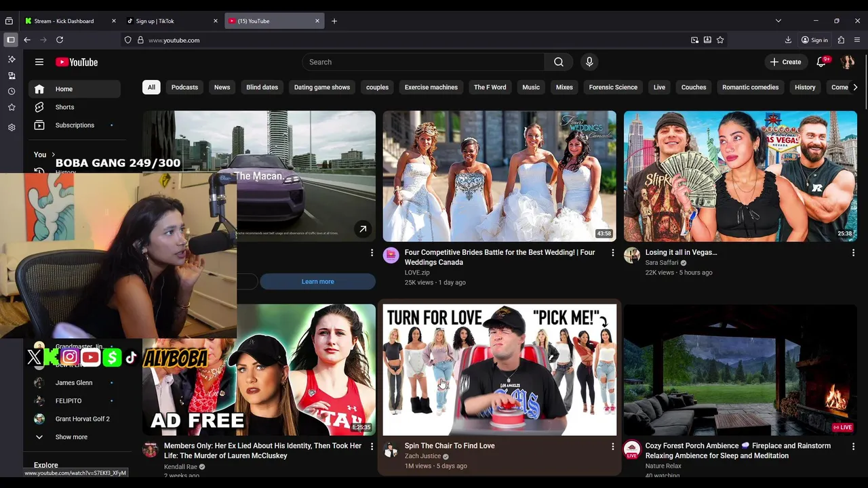The image size is (868, 488).
Task: Open bookmarks star icon in browser sidebar
Action: [12, 107]
